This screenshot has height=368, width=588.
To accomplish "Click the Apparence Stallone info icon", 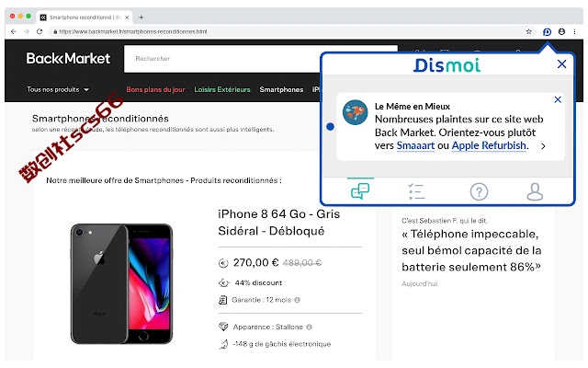I will pos(309,328).
